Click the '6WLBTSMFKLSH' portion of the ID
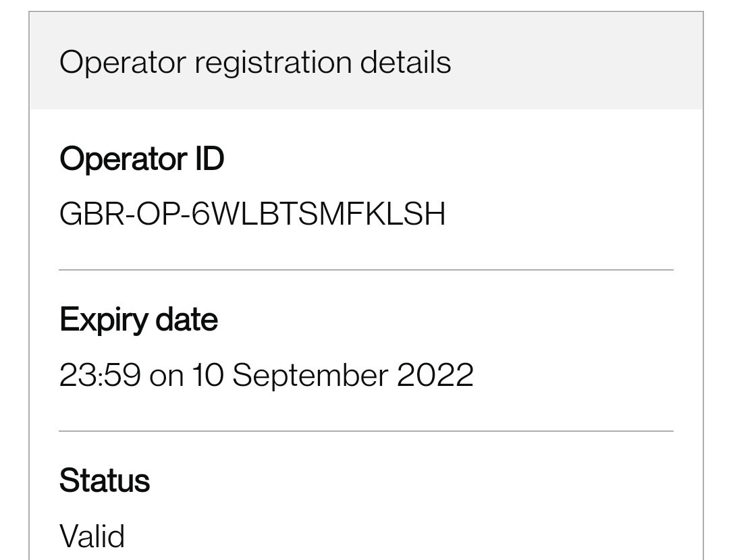Screen dimensions: 729x560 click(319, 214)
